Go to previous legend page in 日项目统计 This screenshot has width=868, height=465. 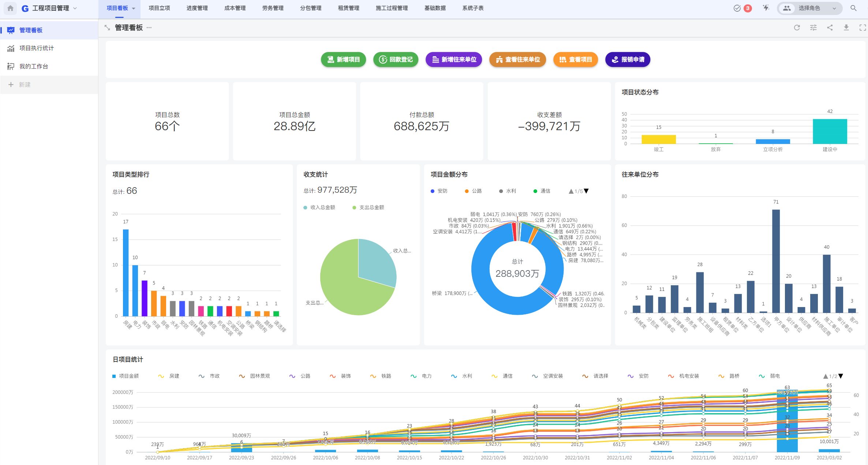coord(826,376)
